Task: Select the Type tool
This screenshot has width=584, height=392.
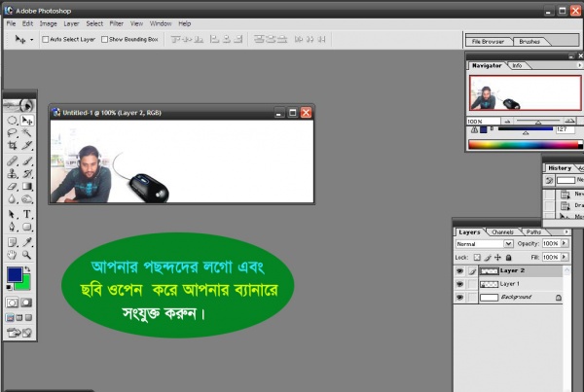Action: 27,214
